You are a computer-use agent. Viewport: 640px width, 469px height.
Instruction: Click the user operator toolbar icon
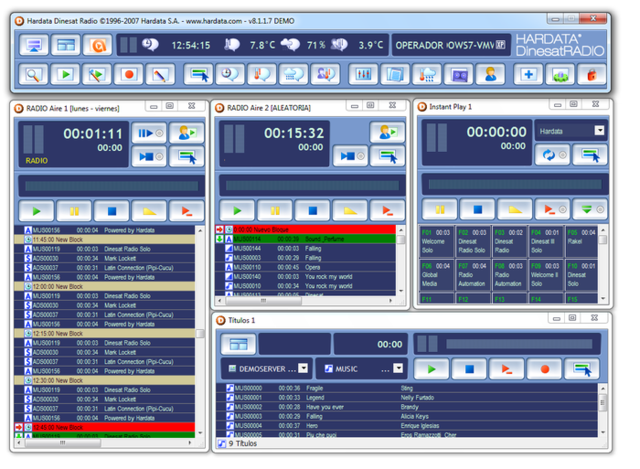pyautogui.click(x=490, y=75)
